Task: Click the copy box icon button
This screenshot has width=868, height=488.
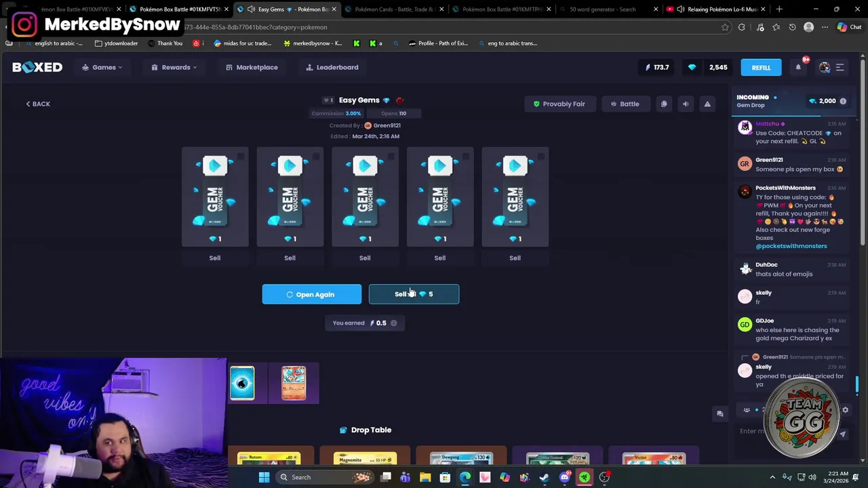Action: [x=664, y=104]
